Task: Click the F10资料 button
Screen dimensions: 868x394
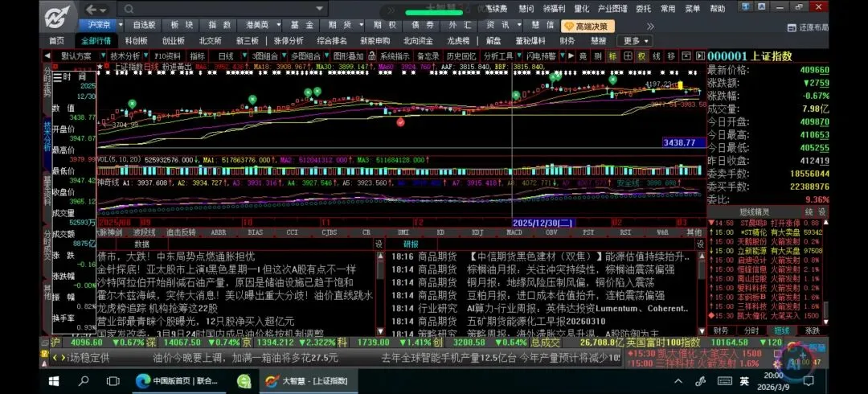Action: 167,56
